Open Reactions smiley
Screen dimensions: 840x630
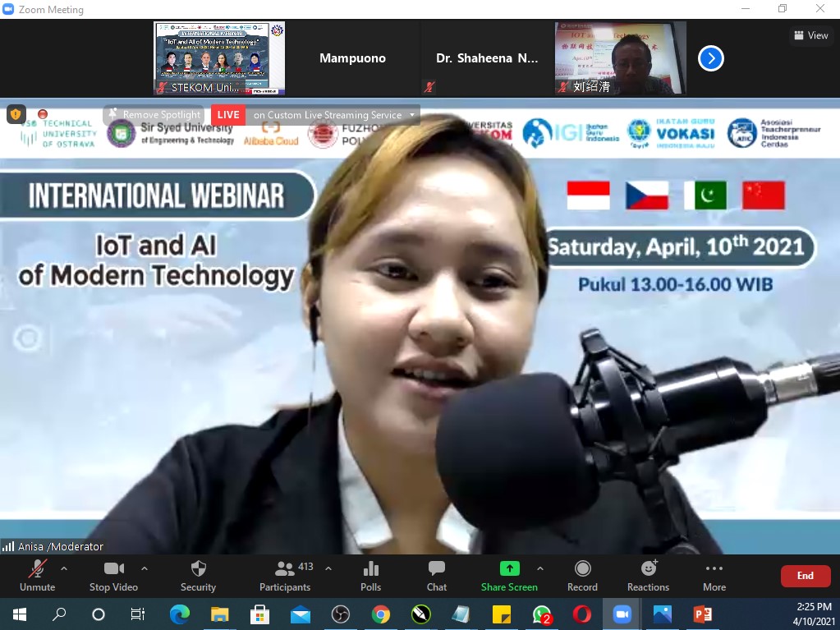(x=648, y=576)
